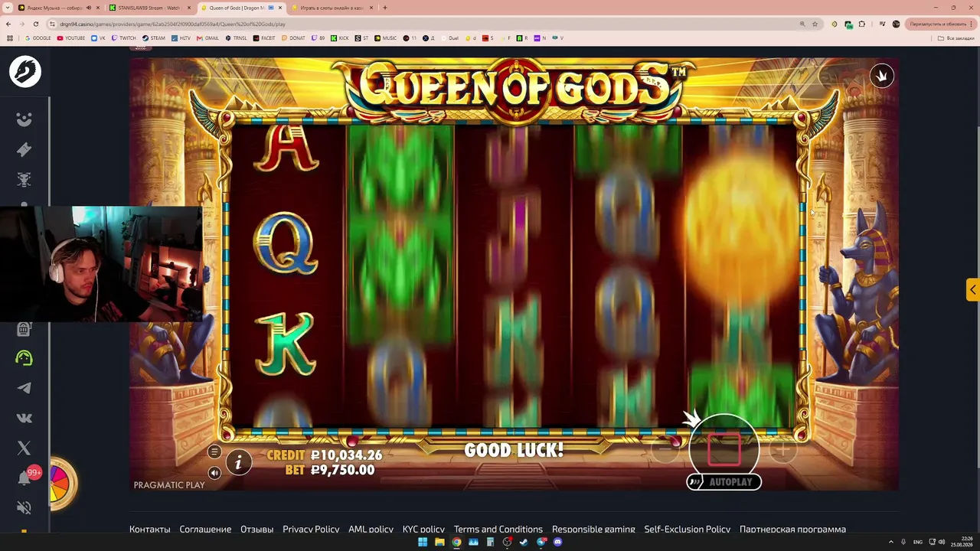Click the address bar URL
This screenshot has height=551, width=980.
tap(172, 24)
